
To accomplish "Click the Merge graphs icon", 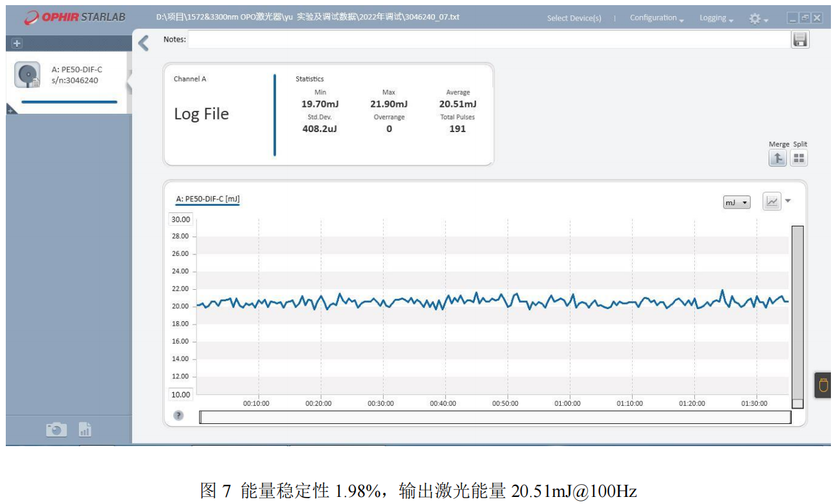I will click(x=778, y=158).
